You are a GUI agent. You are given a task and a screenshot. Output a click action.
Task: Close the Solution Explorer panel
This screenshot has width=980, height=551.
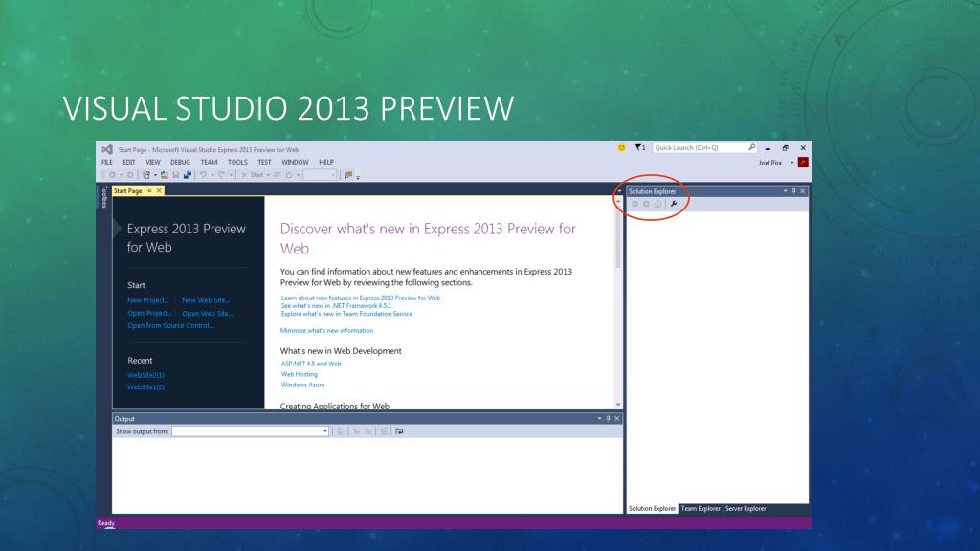point(803,191)
